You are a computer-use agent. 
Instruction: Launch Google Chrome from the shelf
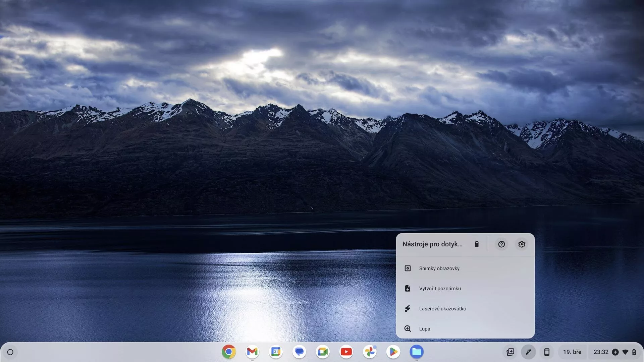[229, 352]
